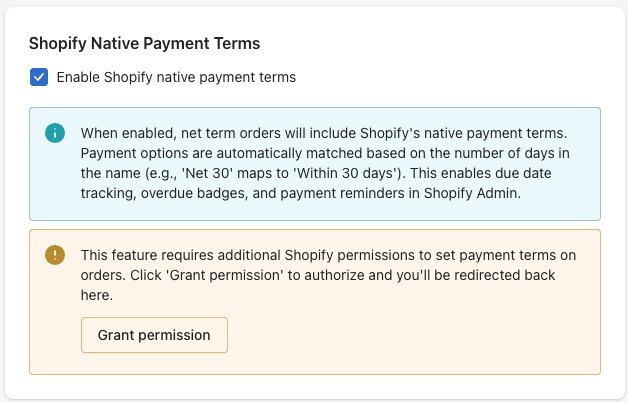
Task: Click the orange warning exclamation icon
Action: tap(54, 254)
